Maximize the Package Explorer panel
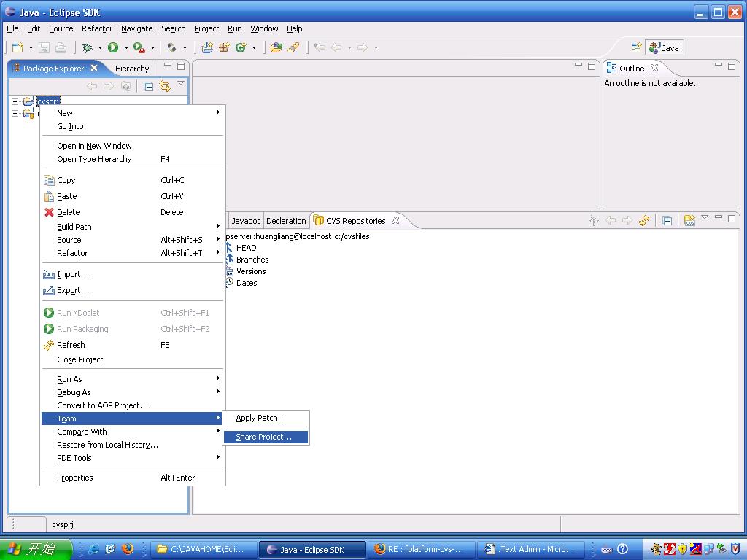The image size is (747, 560). coord(181,66)
